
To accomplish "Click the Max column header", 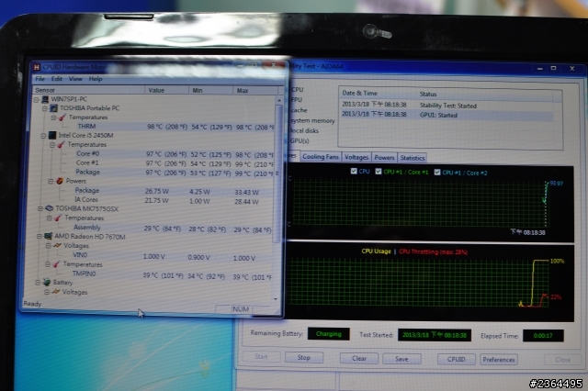I will point(255,90).
